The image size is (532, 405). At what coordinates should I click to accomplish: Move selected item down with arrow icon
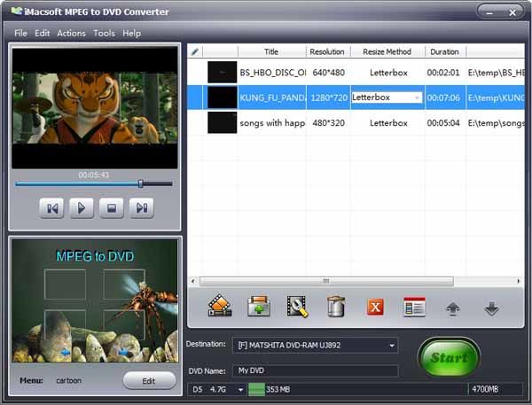click(x=491, y=308)
